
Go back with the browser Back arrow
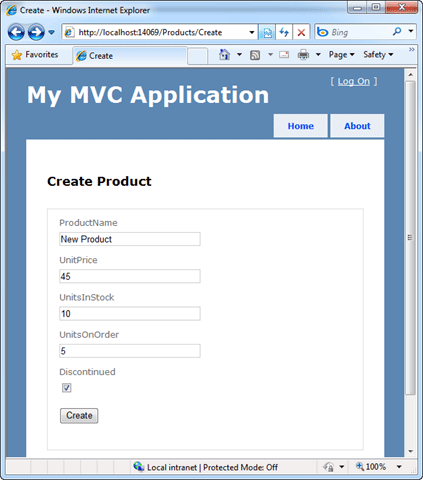click(x=16, y=32)
